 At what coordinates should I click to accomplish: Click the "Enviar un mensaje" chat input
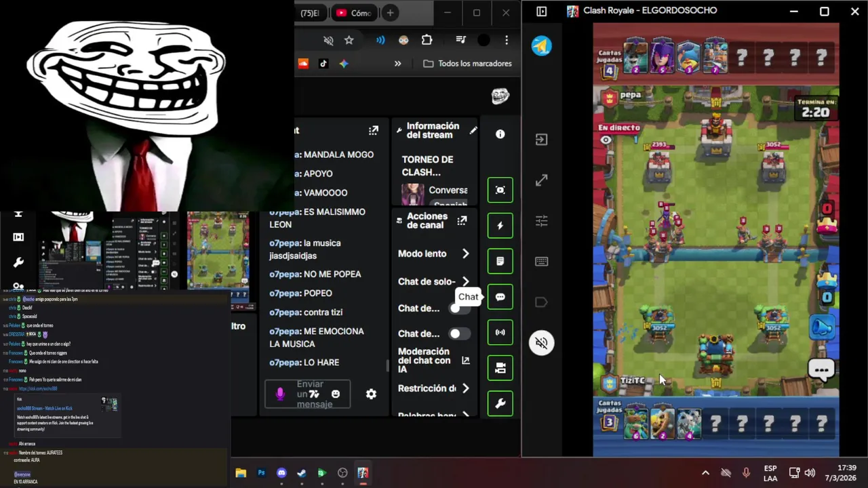click(x=308, y=394)
